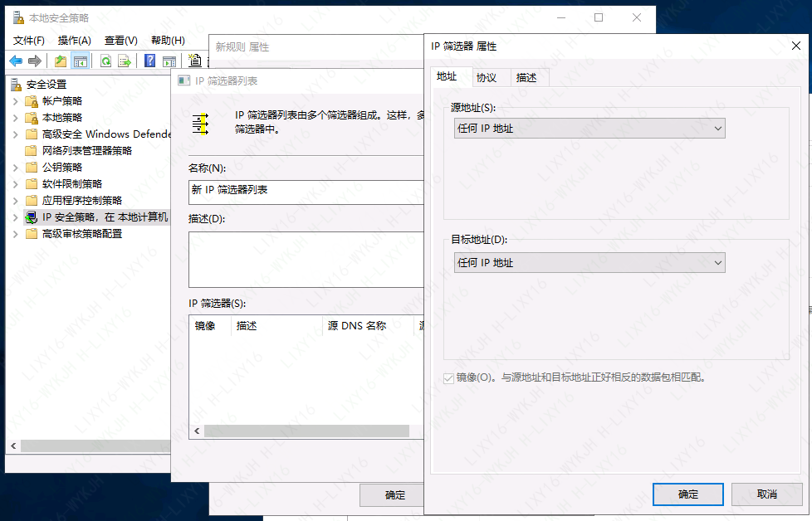Expand the 高级审核策略配置 tree node
Image resolution: width=812 pixels, height=521 pixels.
coord(16,234)
